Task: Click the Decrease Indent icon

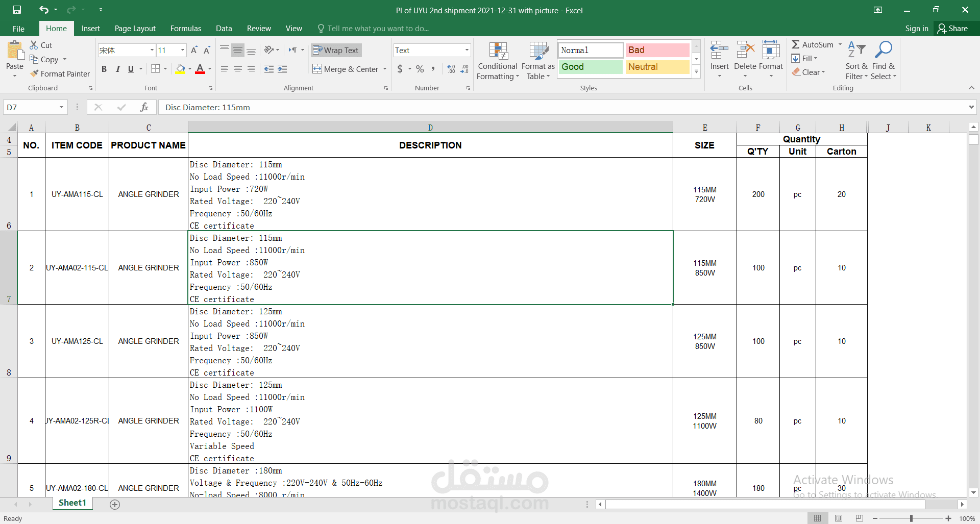Action: (269, 69)
